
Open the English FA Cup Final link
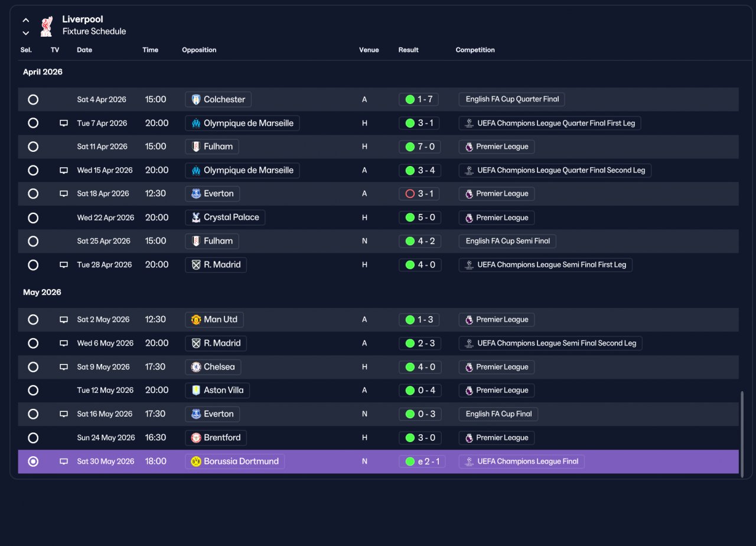(498, 414)
